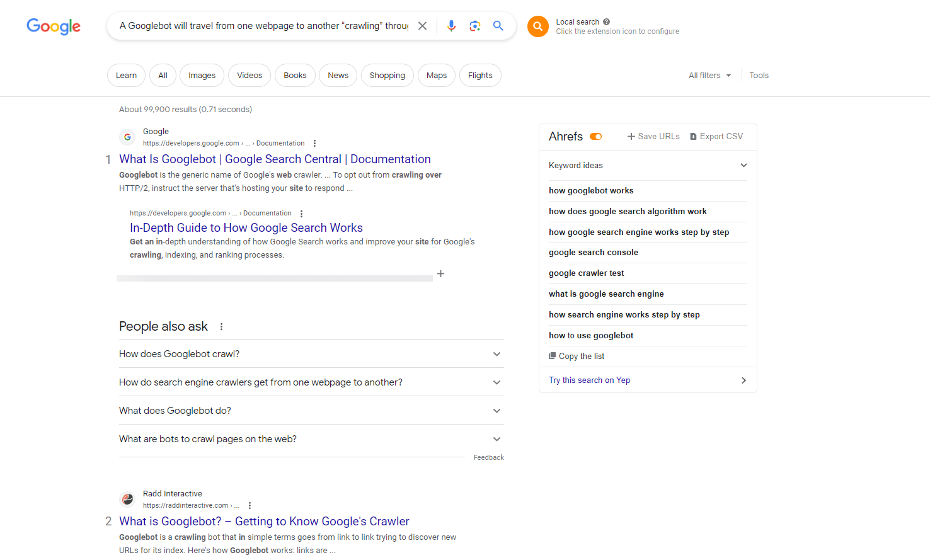Click the orange Local search extension icon
Screen dimensions: 930x560
538,26
